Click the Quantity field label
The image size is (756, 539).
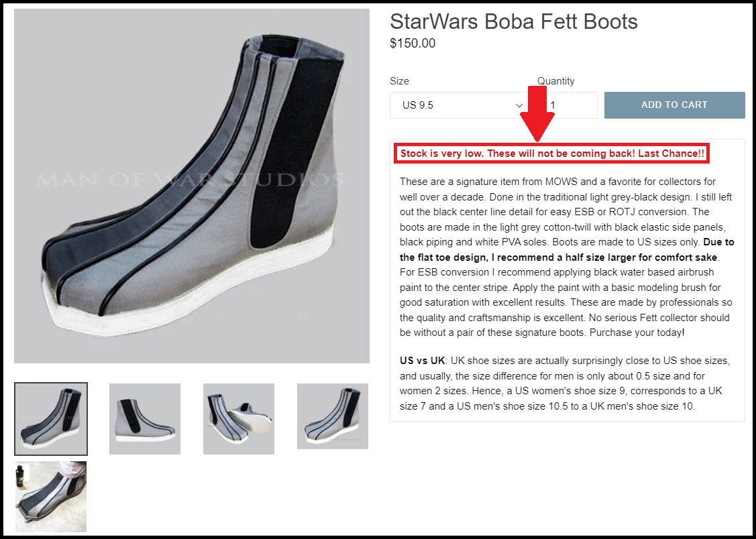point(555,81)
